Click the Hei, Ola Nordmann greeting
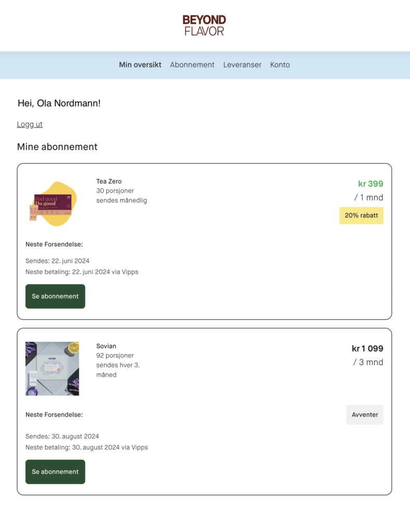The width and height of the screenshot is (410, 532). coord(59,103)
